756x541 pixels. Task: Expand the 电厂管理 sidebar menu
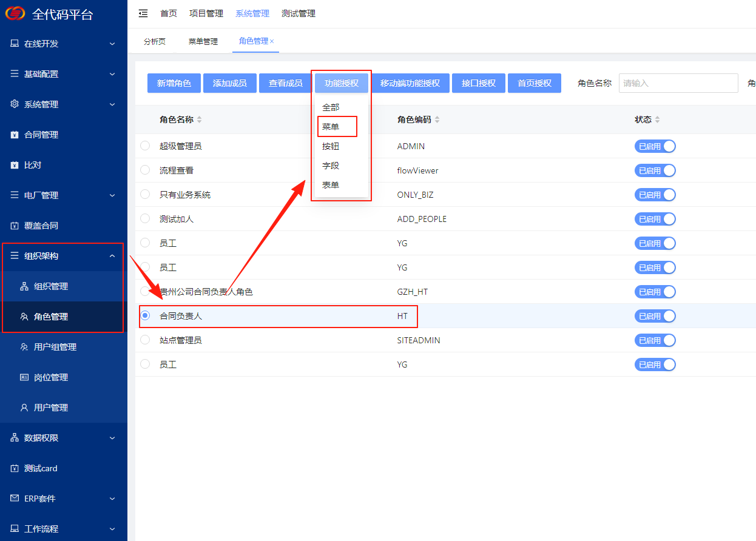click(112, 195)
